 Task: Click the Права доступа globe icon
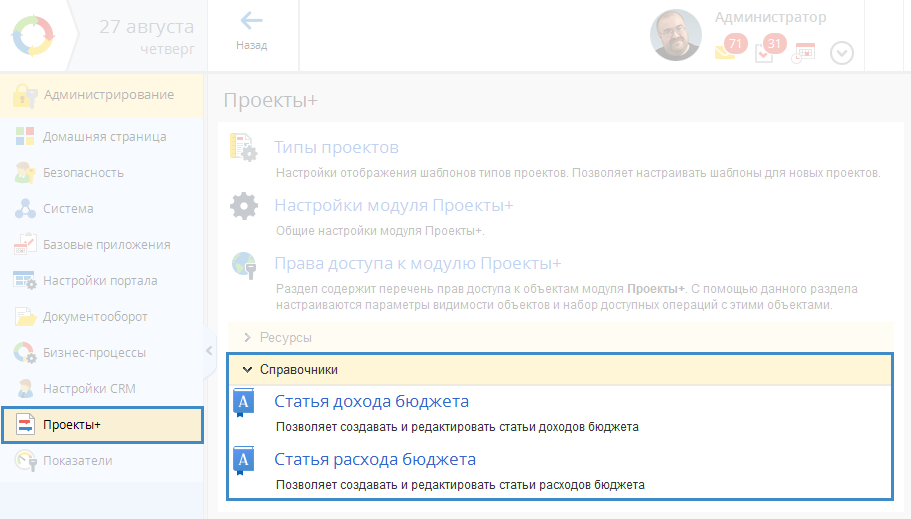pyautogui.click(x=244, y=265)
